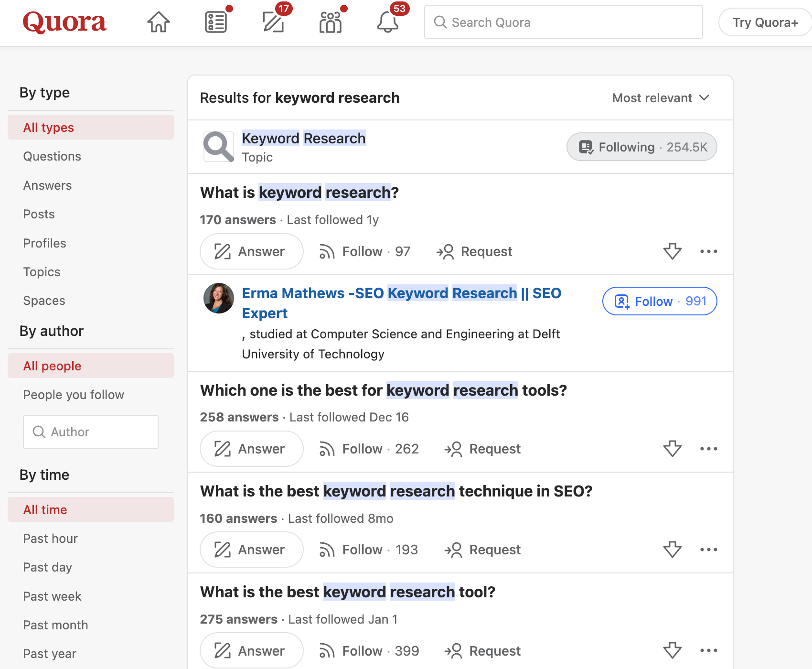Open more options for 'technique in SEO?' question
Viewport: 812px width, 669px height.
point(709,550)
